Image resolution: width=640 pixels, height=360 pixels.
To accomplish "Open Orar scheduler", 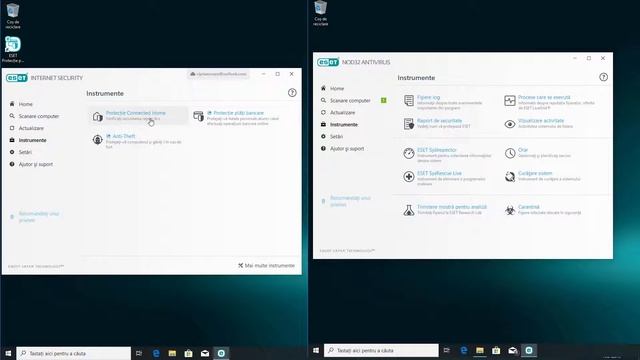I will point(523,150).
